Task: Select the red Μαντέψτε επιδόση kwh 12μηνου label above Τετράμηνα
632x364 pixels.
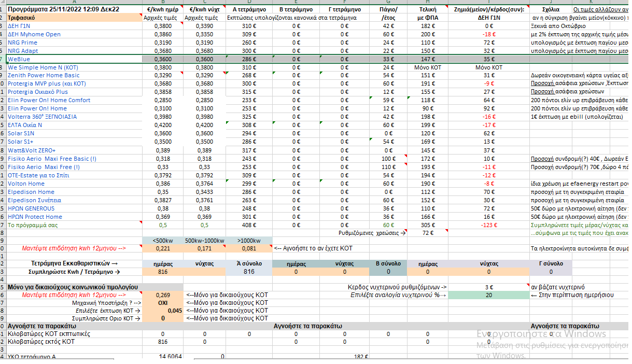Action: pos(75,248)
